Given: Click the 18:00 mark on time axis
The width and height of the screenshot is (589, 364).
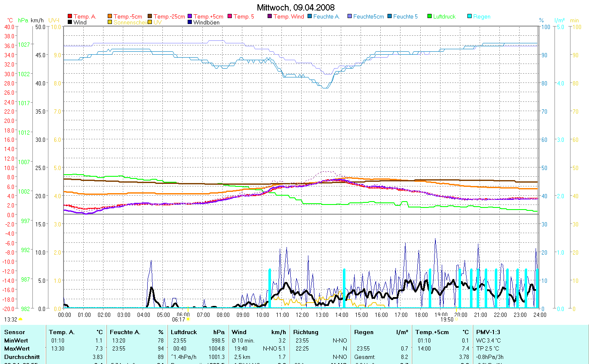Looking at the screenshot, I should [421, 314].
